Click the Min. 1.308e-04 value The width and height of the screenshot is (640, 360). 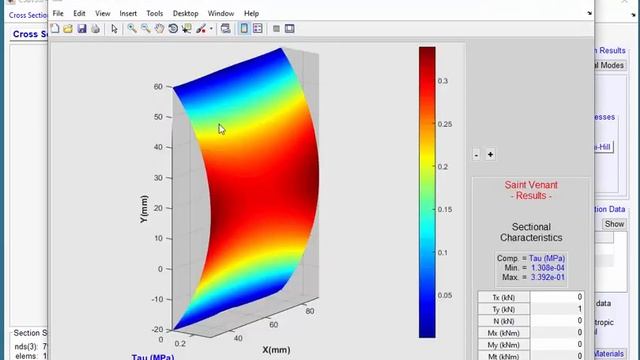(548, 268)
